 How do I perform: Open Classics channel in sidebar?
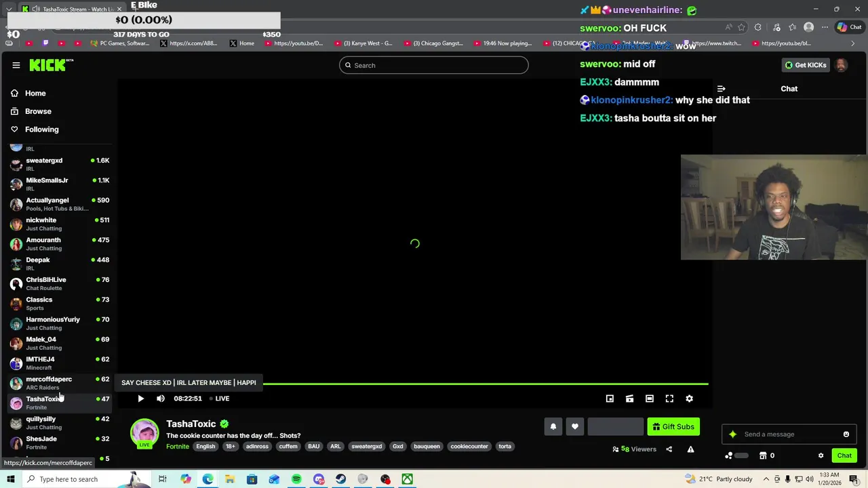click(x=60, y=303)
